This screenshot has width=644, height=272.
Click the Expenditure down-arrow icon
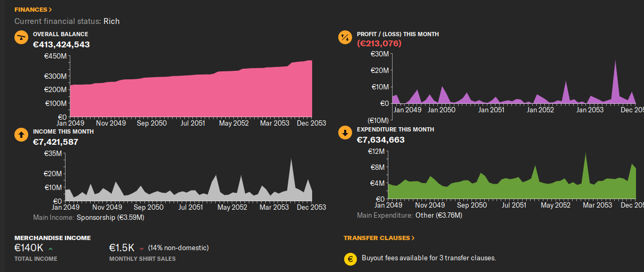tap(345, 133)
